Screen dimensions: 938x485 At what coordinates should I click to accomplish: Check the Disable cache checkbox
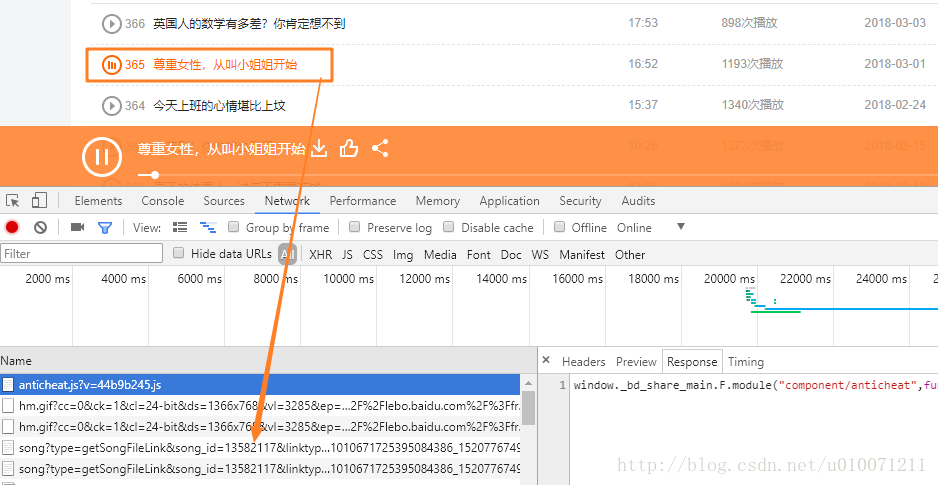[449, 227]
